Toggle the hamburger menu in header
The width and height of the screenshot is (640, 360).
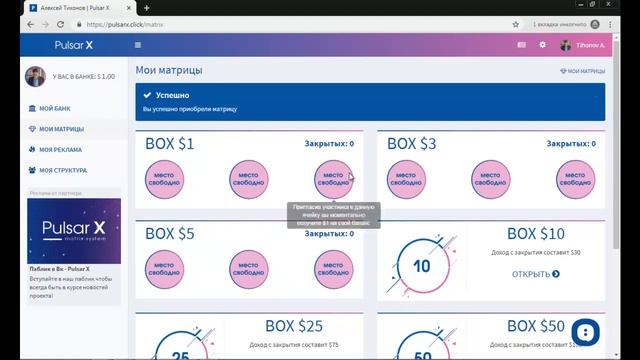(x=138, y=45)
